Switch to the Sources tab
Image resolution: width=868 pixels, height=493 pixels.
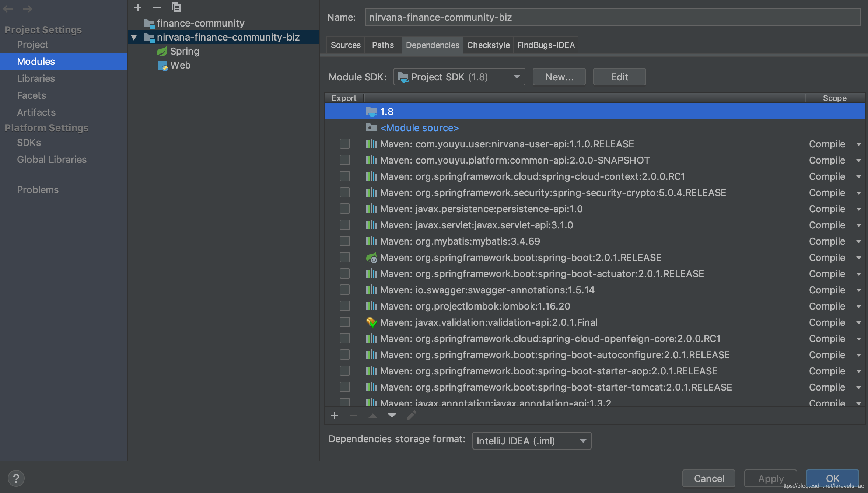click(x=346, y=45)
